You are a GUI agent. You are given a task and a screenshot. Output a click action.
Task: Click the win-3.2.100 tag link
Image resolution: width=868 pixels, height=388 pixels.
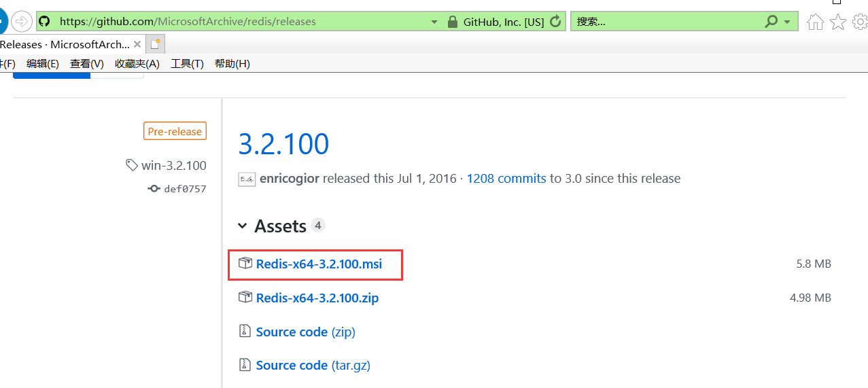click(x=174, y=165)
